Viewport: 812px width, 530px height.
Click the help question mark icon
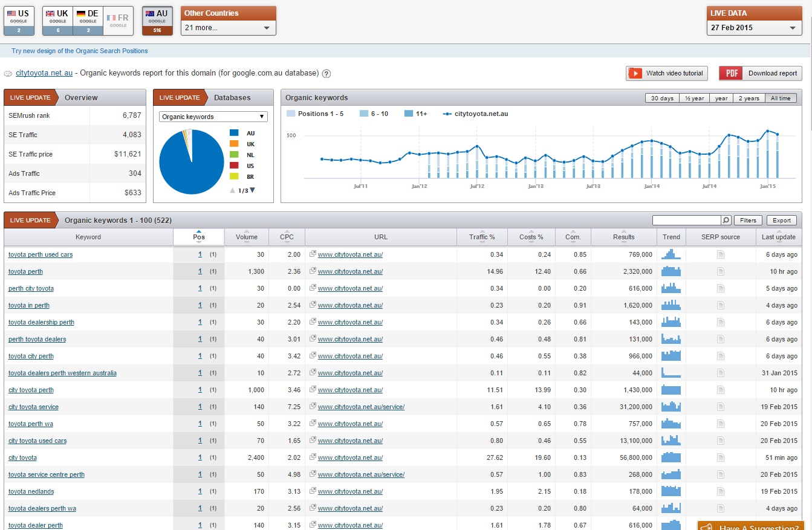click(x=326, y=74)
